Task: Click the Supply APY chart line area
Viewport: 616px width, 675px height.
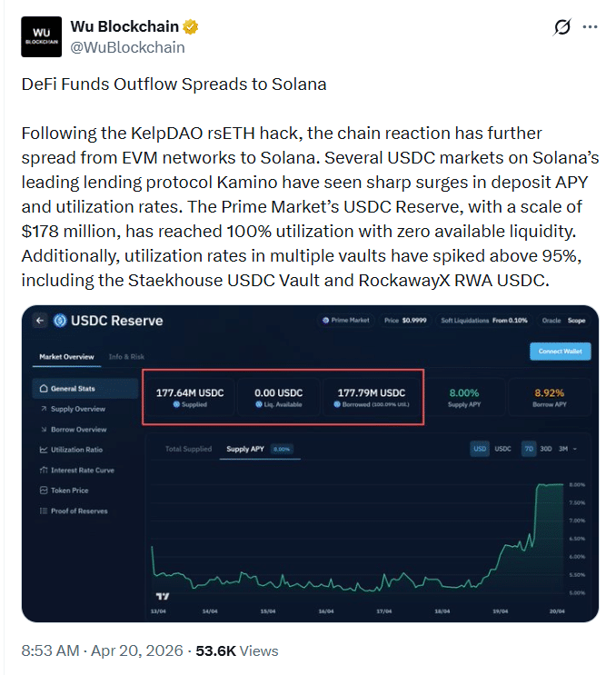Action: click(363, 572)
